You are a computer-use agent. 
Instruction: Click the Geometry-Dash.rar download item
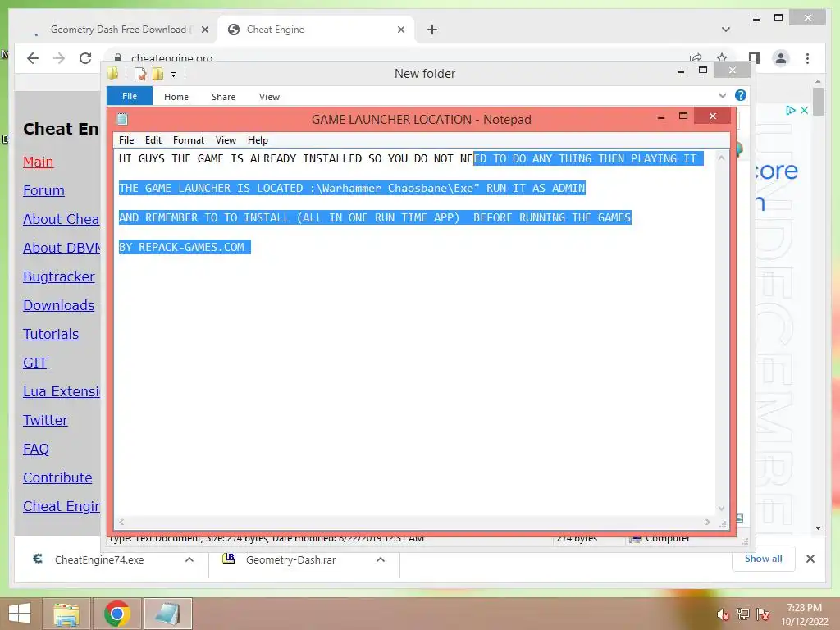pos(291,559)
